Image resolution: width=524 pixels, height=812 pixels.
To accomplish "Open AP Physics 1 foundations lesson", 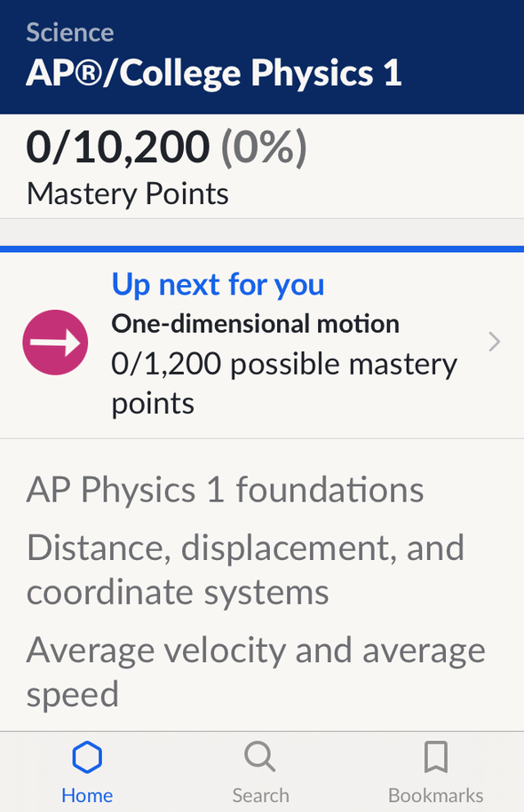I will (x=225, y=489).
